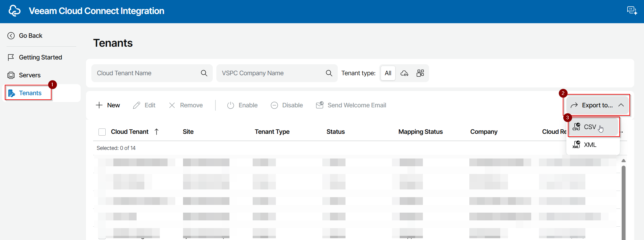
Task: Collapse the Export to dropdown chevron
Action: (621, 105)
